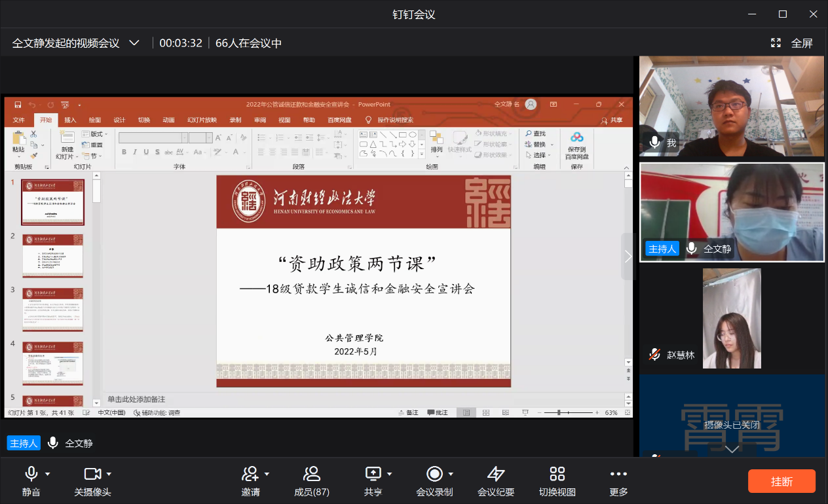Turn off camera with 关摄像头 button

click(x=92, y=481)
